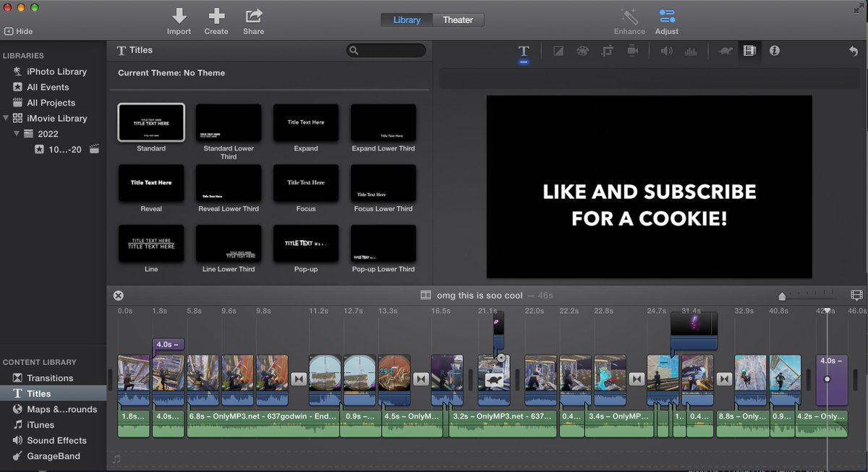The width and height of the screenshot is (868, 472).
Task: Select the Standard title thumbnail
Action: pos(151,122)
